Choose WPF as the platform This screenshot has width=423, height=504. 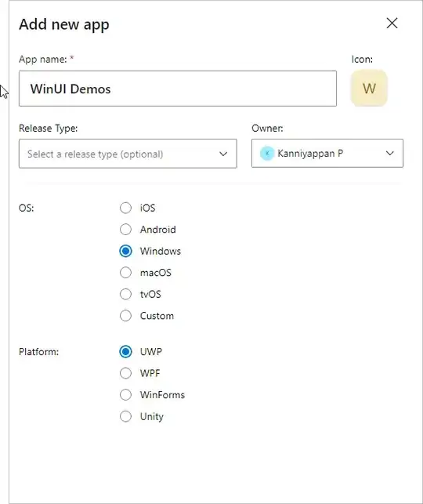point(125,373)
